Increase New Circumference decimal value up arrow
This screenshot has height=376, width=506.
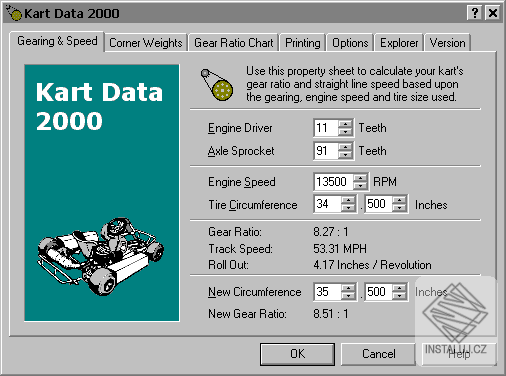(x=400, y=288)
